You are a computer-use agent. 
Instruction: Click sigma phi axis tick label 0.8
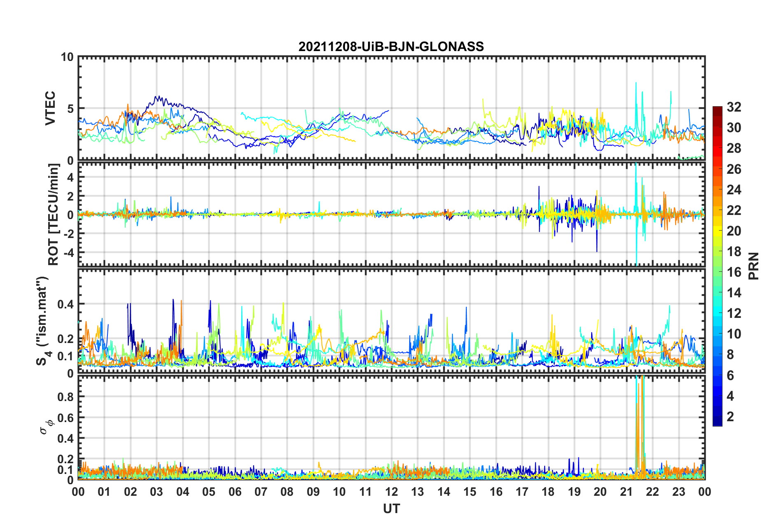click(x=65, y=397)
